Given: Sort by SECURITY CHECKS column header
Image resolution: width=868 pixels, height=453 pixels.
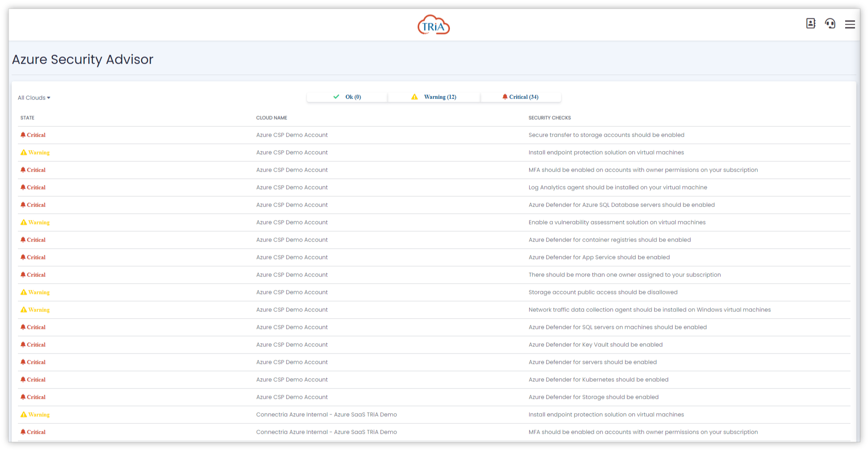Looking at the screenshot, I should [x=549, y=118].
